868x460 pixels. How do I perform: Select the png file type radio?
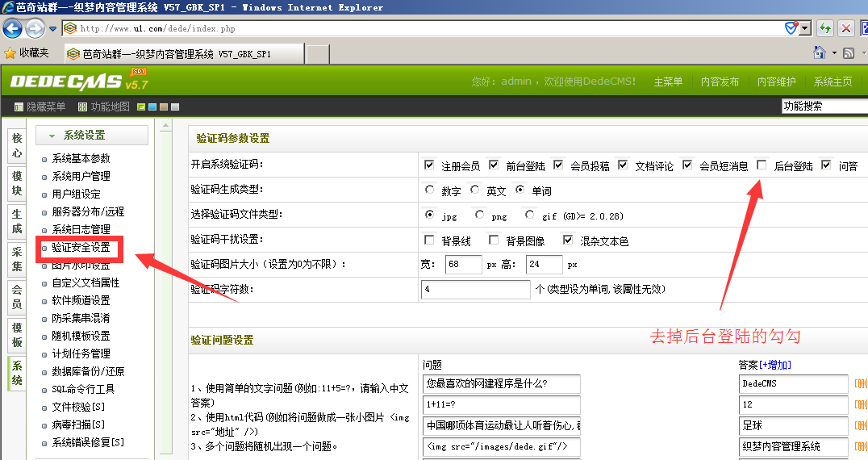pyautogui.click(x=479, y=214)
